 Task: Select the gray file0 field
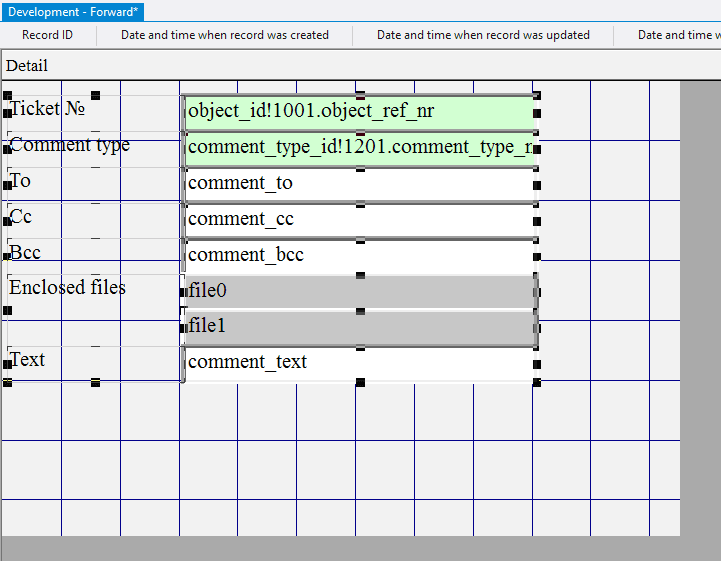[x=359, y=292]
